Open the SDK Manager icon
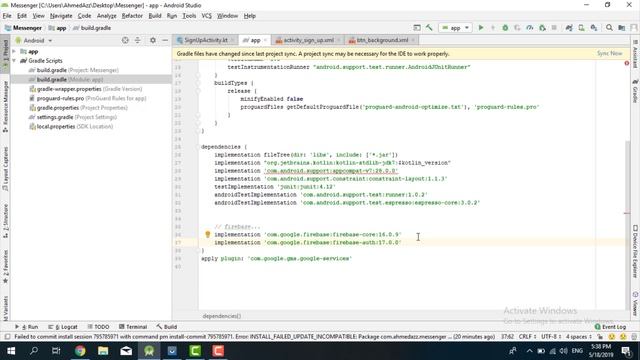This screenshot has height=360, width=640. point(594,28)
